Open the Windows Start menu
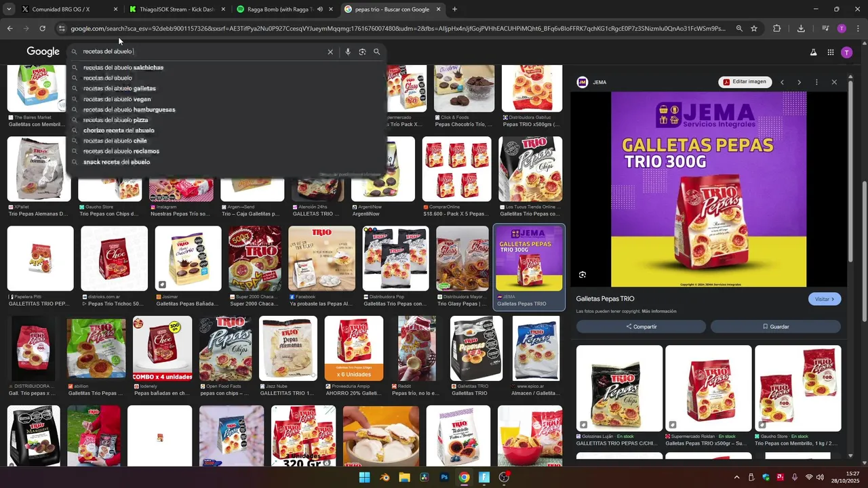Viewport: 868px width, 488px height. (365, 477)
